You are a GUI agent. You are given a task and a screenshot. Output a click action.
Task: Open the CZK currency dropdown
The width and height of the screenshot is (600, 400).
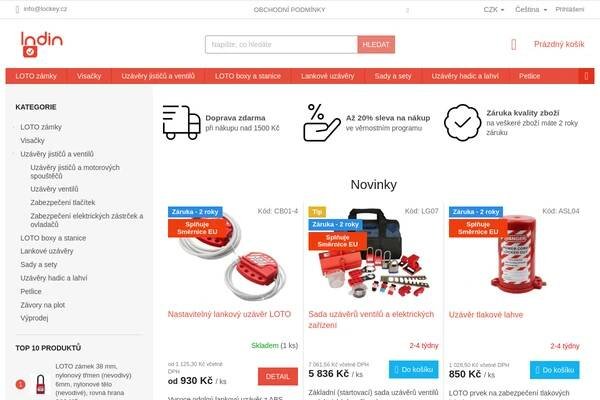click(494, 10)
